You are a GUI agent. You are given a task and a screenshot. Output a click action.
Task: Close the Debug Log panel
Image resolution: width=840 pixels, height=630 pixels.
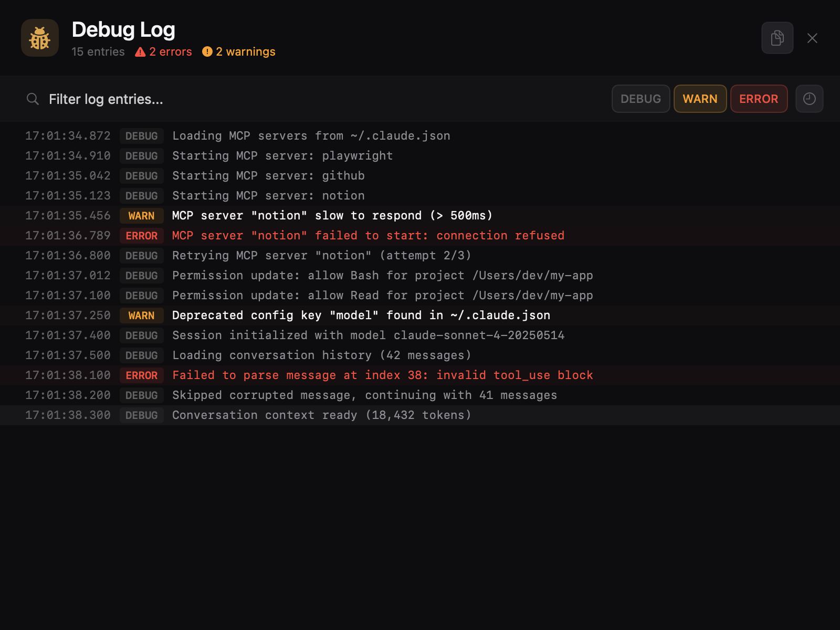[812, 38]
